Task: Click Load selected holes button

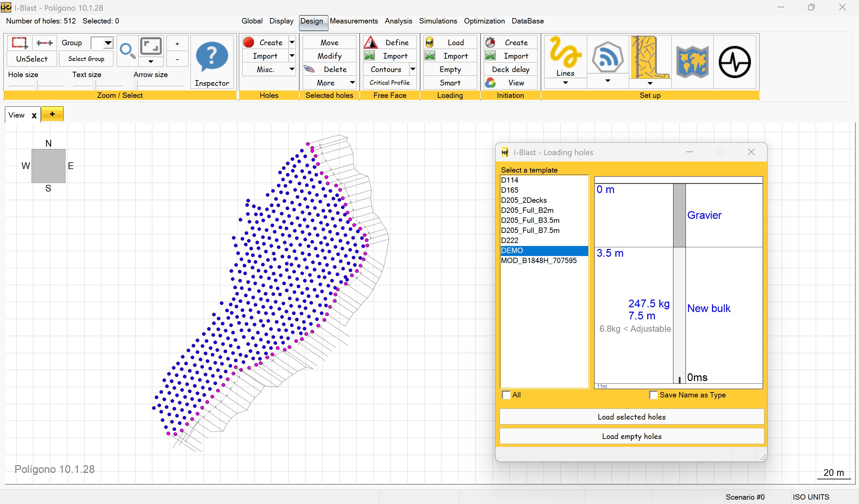Action: tap(631, 417)
